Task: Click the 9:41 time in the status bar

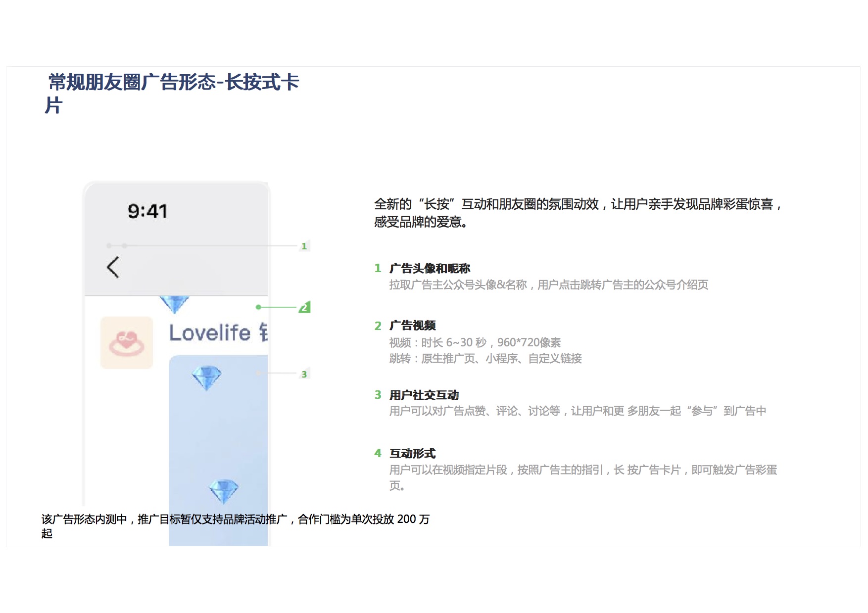Action: (147, 211)
